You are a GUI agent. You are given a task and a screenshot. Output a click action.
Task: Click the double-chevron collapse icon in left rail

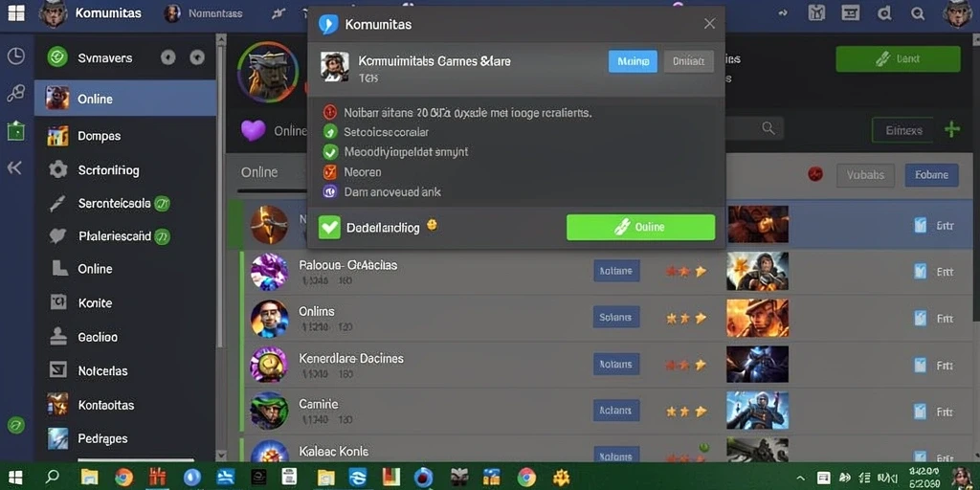click(14, 167)
